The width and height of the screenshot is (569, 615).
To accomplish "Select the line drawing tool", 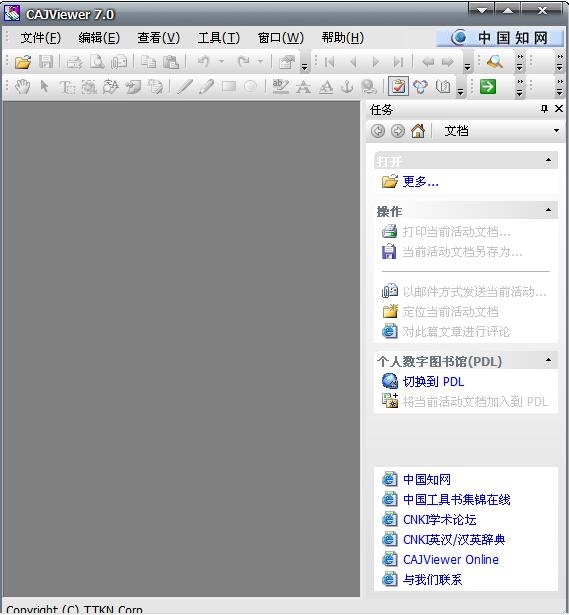I will (184, 87).
